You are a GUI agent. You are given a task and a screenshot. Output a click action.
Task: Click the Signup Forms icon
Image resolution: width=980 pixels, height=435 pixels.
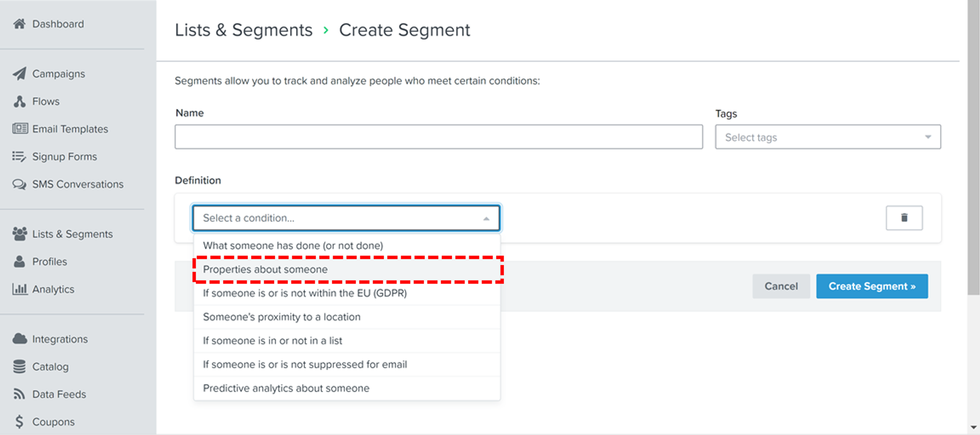(19, 156)
